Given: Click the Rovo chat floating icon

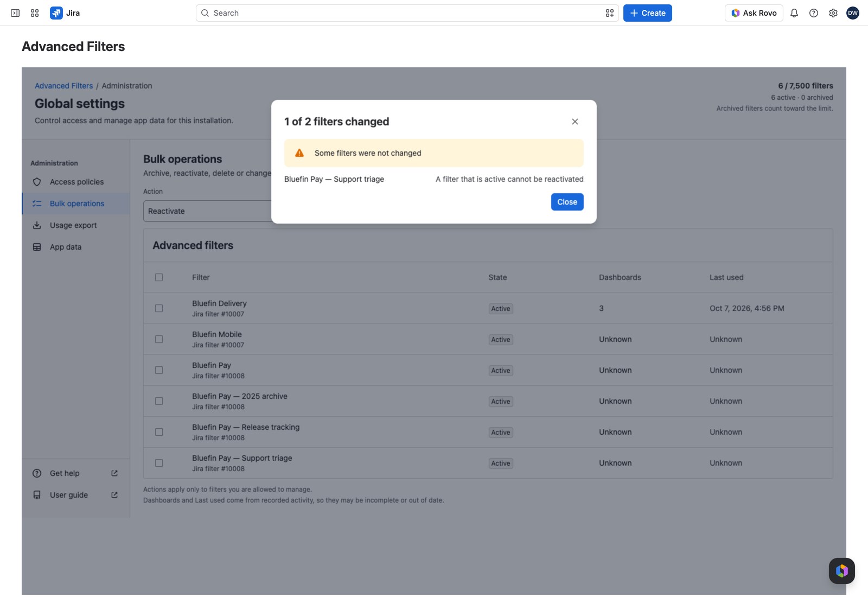Looking at the screenshot, I should tap(842, 571).
